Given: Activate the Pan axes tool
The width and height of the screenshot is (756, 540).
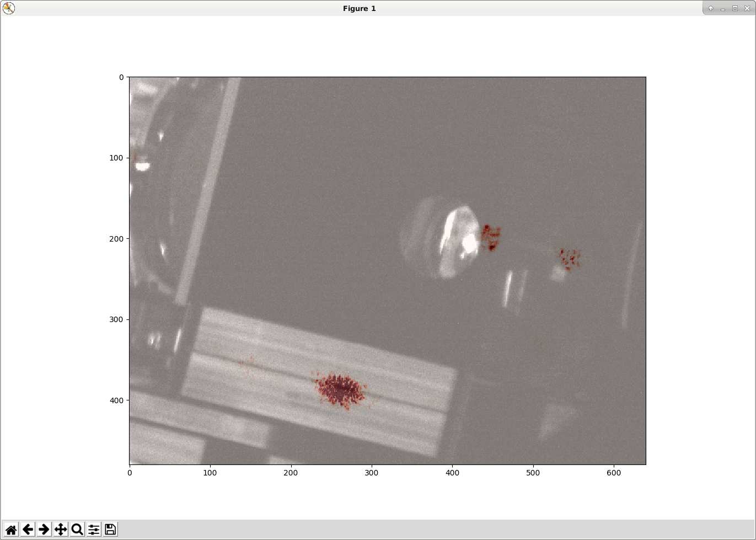Looking at the screenshot, I should click(61, 530).
